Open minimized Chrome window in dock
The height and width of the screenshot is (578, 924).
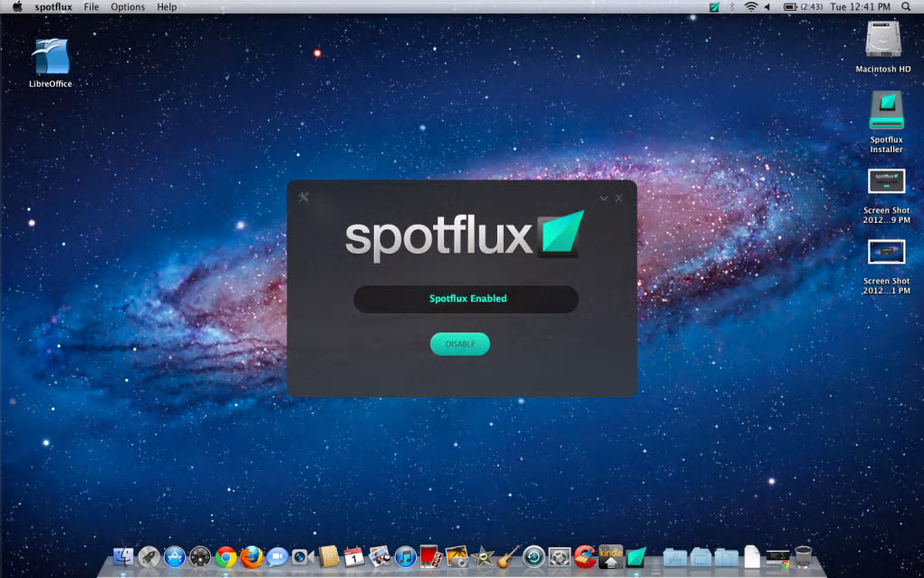pos(778,558)
